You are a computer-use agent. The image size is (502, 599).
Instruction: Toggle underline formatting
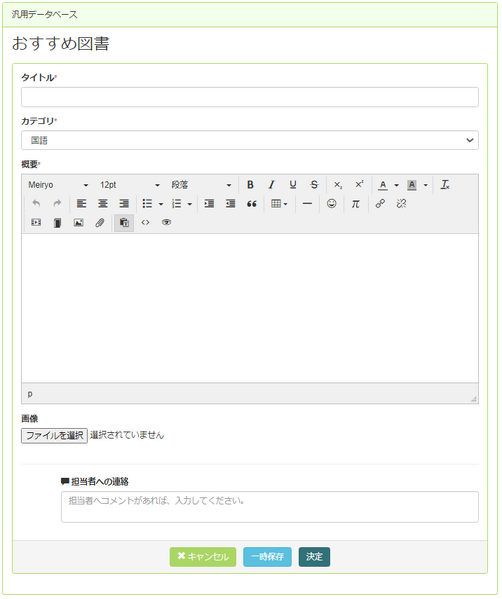pos(293,185)
